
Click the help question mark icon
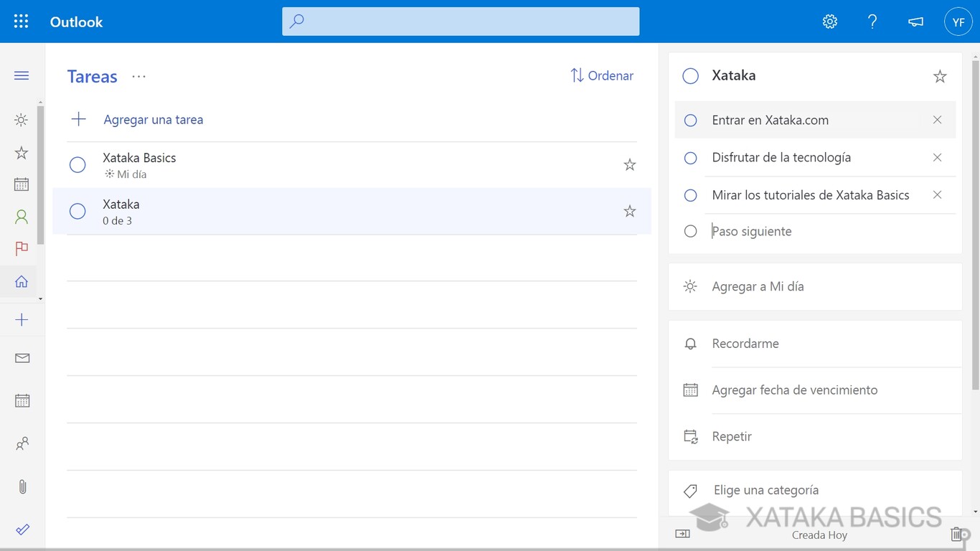[x=872, y=22]
